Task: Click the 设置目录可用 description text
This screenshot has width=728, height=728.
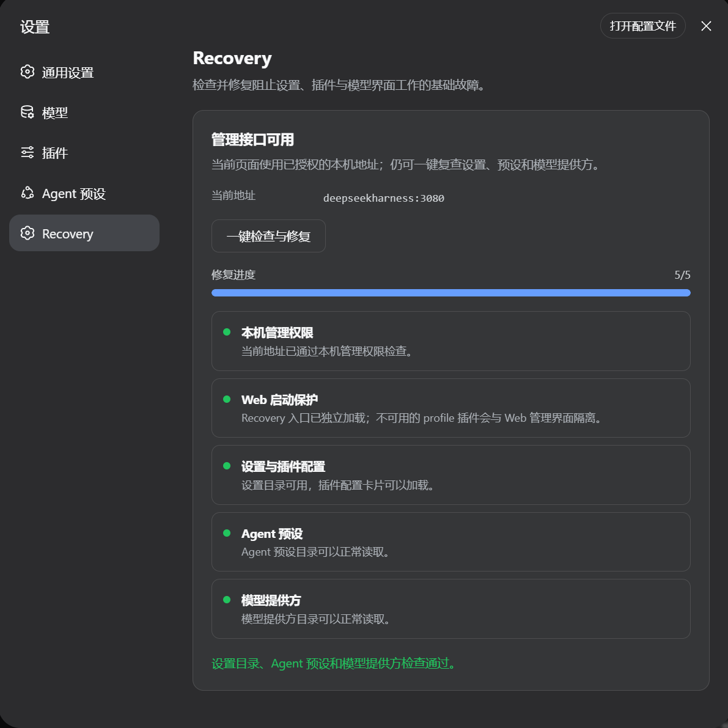Action: [339, 486]
